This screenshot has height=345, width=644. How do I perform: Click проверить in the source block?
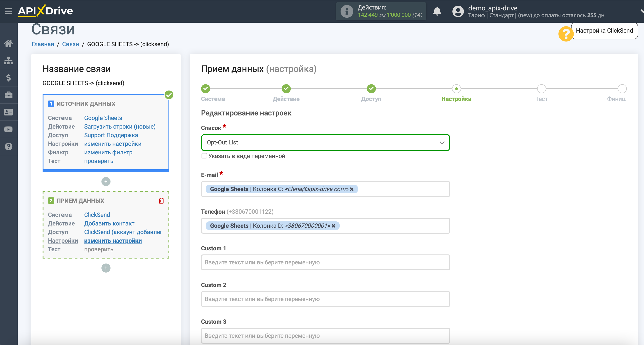click(x=99, y=161)
